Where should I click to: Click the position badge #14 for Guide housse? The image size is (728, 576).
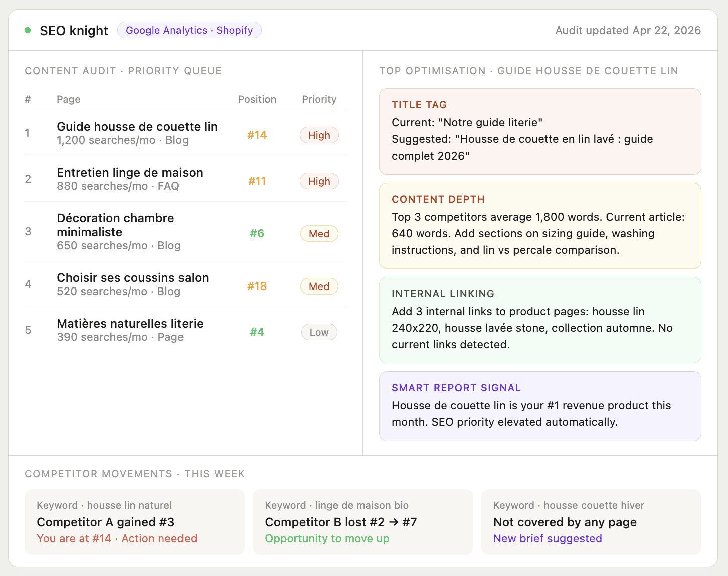click(x=257, y=134)
